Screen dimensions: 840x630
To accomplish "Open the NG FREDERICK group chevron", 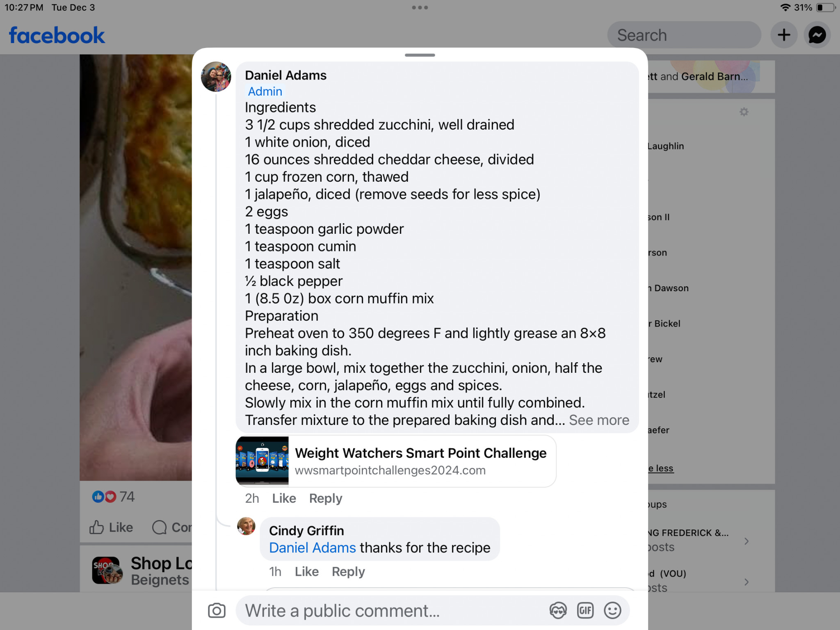I will click(746, 541).
